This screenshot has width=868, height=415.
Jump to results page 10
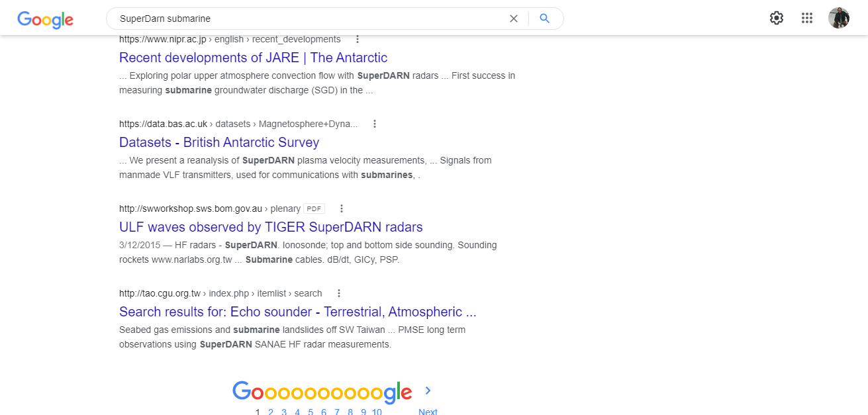click(377, 412)
